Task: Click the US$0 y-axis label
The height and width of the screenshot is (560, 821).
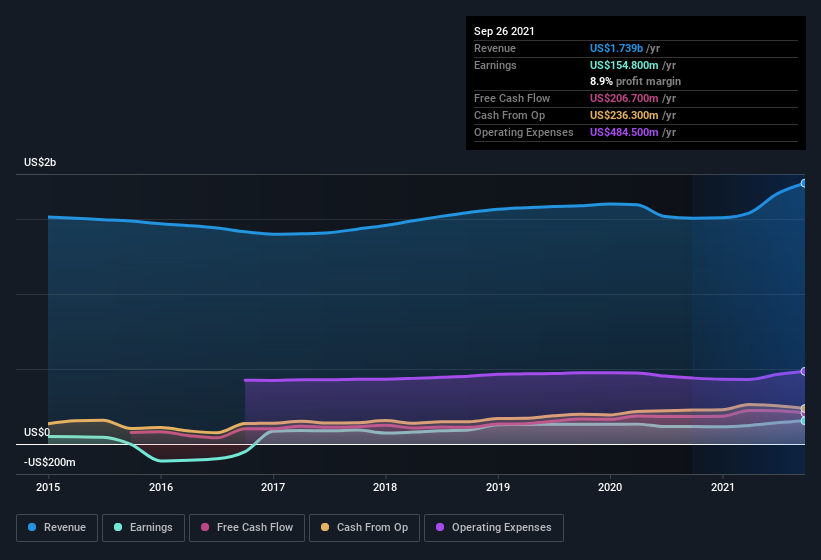Action: pos(37,432)
